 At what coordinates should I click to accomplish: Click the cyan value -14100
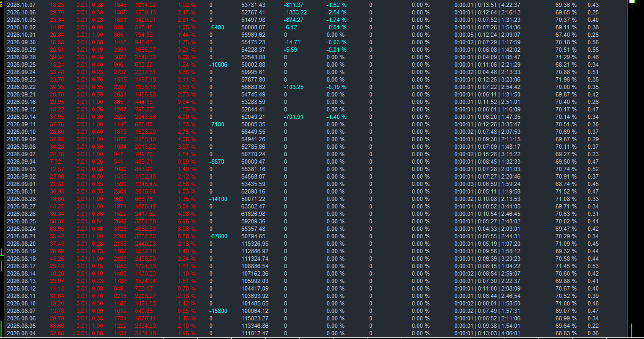[218, 199]
